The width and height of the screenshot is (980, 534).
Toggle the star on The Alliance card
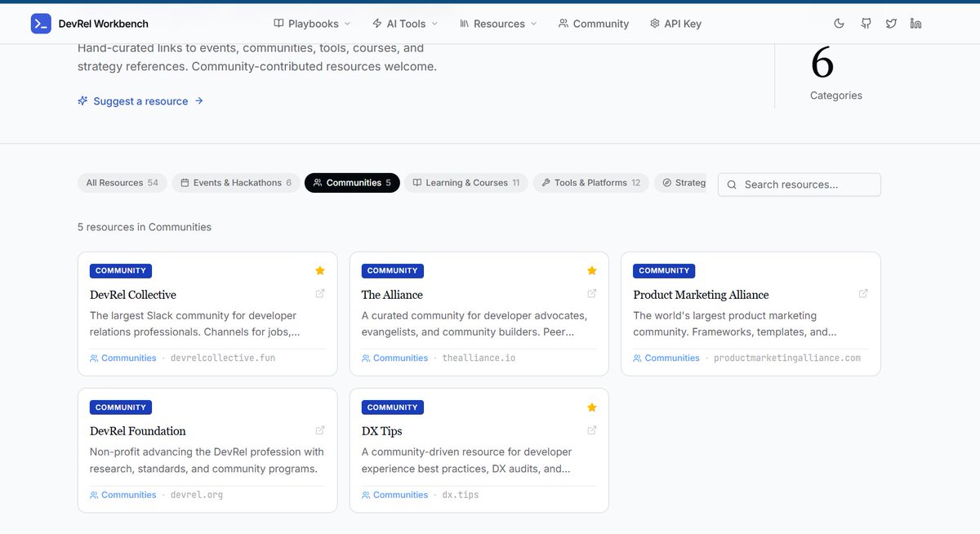point(592,270)
